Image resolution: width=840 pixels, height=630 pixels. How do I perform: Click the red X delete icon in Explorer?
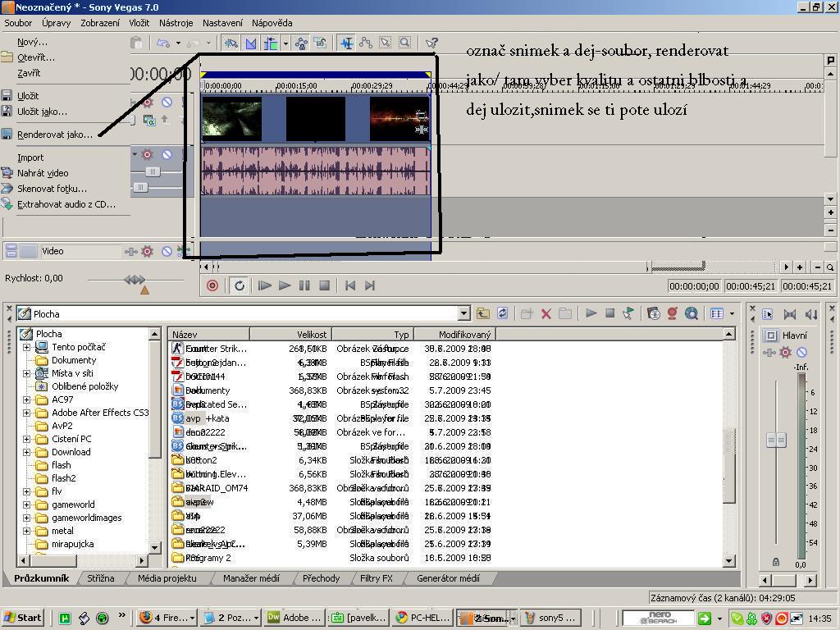[546, 313]
